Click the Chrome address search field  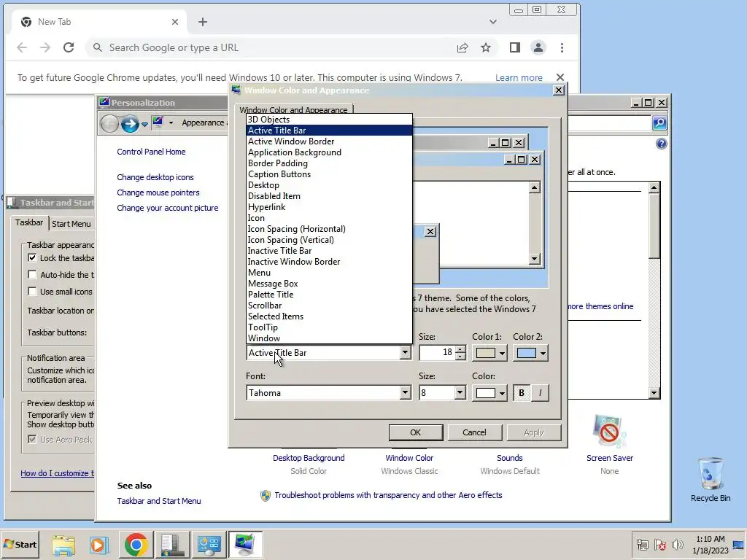click(271, 47)
